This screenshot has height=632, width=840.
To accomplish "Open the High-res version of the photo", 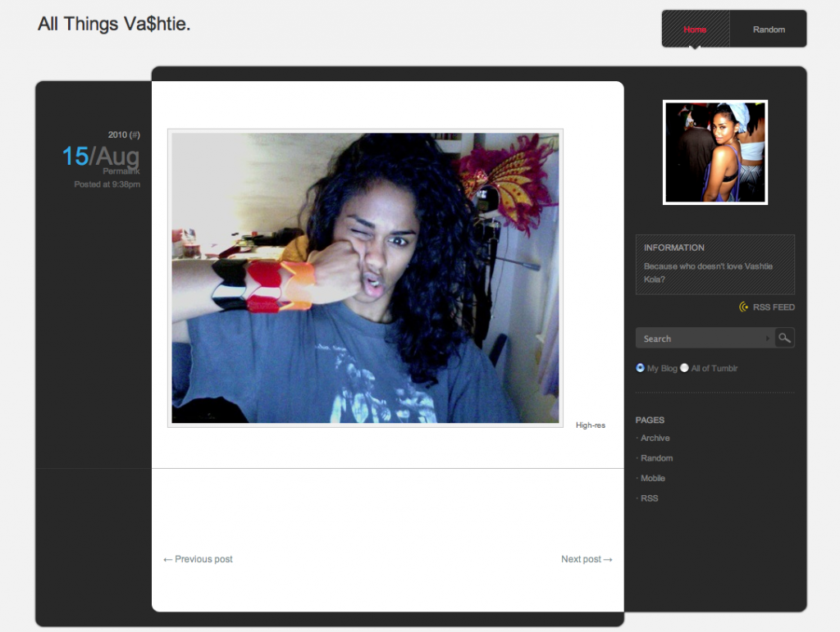I will point(591,425).
